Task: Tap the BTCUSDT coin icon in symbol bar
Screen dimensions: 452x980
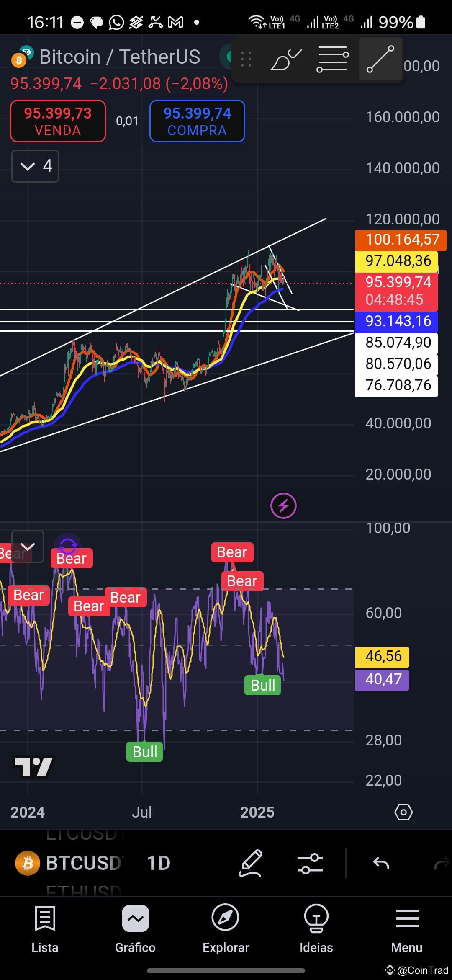Action: (x=28, y=863)
